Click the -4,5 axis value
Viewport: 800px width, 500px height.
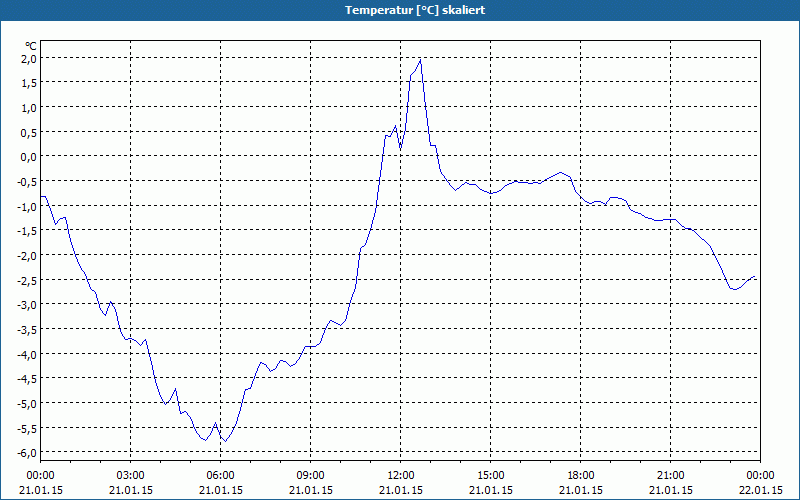(x=28, y=379)
